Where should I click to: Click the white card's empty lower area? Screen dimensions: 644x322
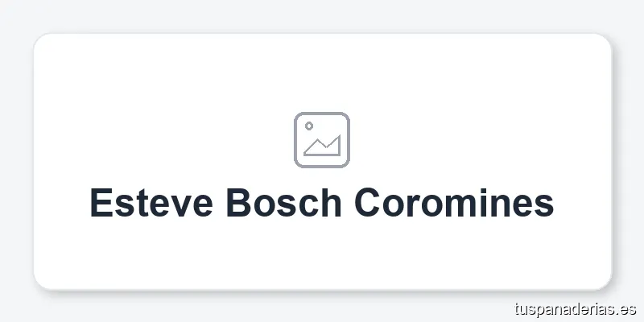(322, 258)
